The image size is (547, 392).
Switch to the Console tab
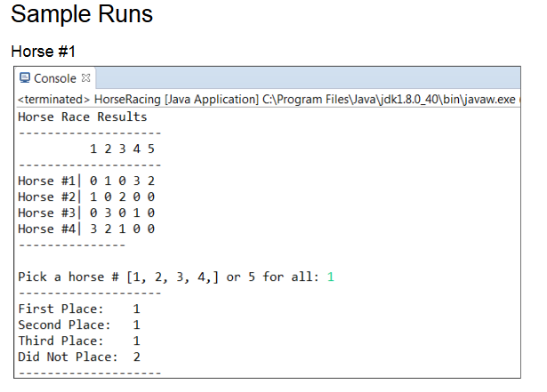pos(54,78)
